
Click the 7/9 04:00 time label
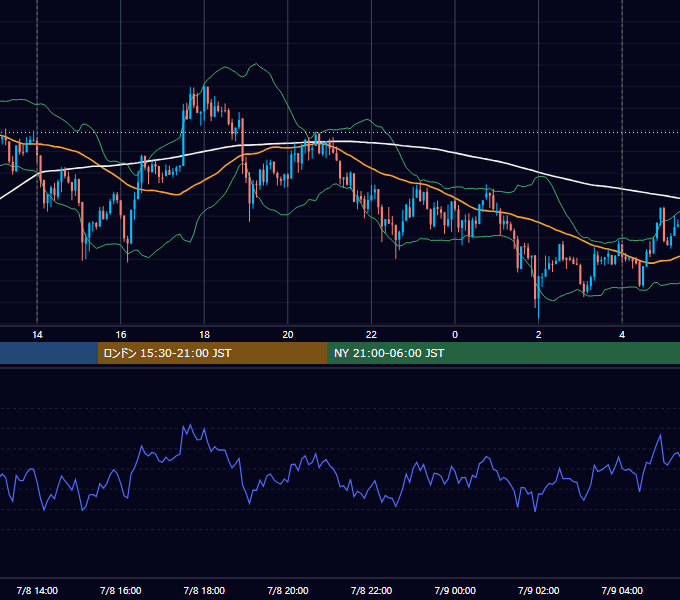point(622,590)
